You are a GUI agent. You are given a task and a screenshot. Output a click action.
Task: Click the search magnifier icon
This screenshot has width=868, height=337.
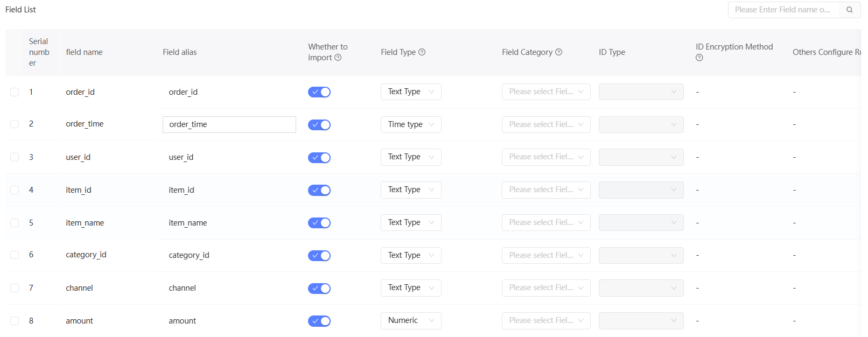(850, 10)
